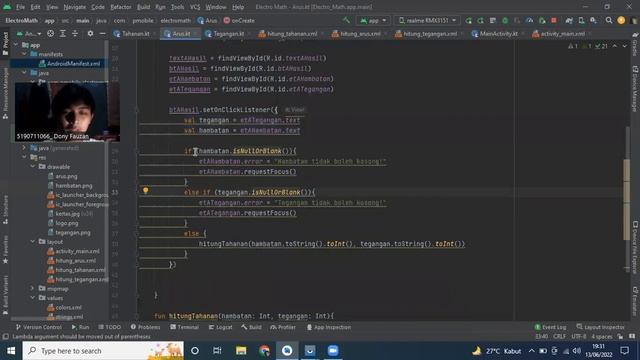Viewport: 640px width, 360px height.
Task: Open hitung_arus.xml from layout folder
Action: (76, 261)
